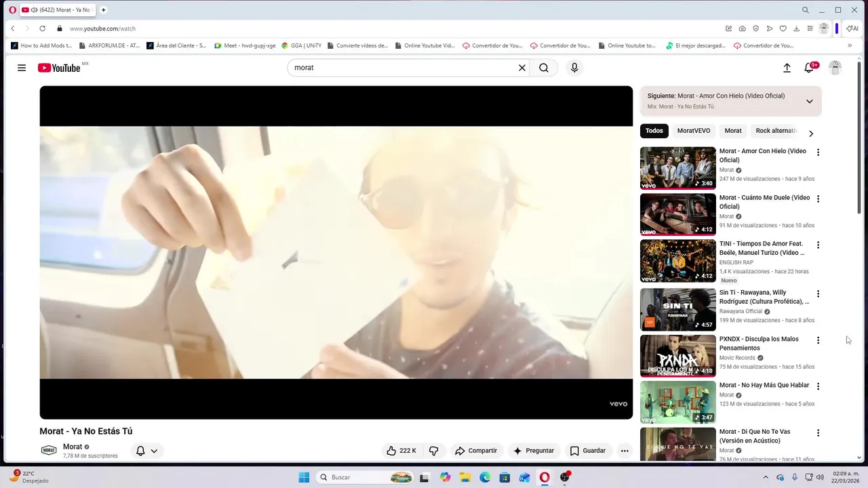The image size is (868, 488).
Task: Select the Morat filter chip
Action: (x=733, y=131)
